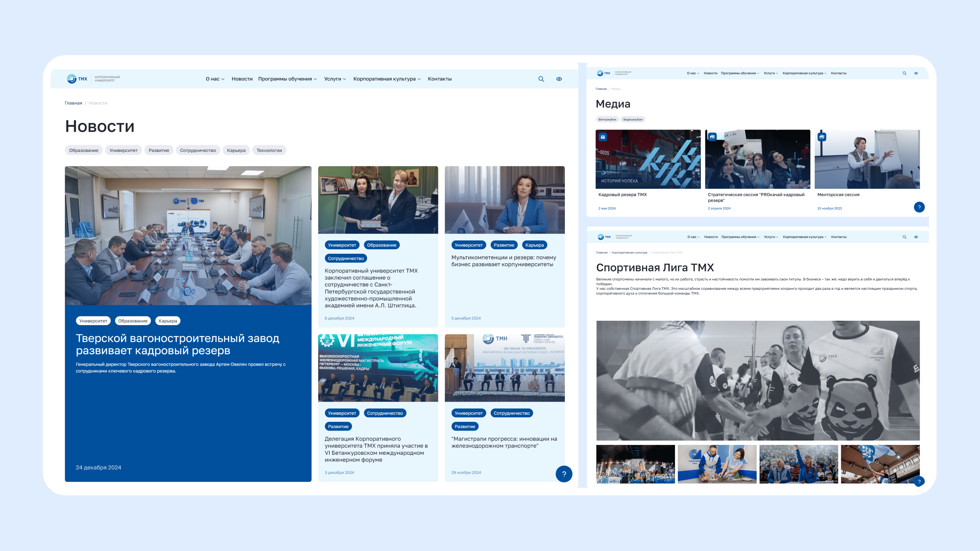Open the Кадровый резерв ТМХ media thumbnail

click(648, 159)
